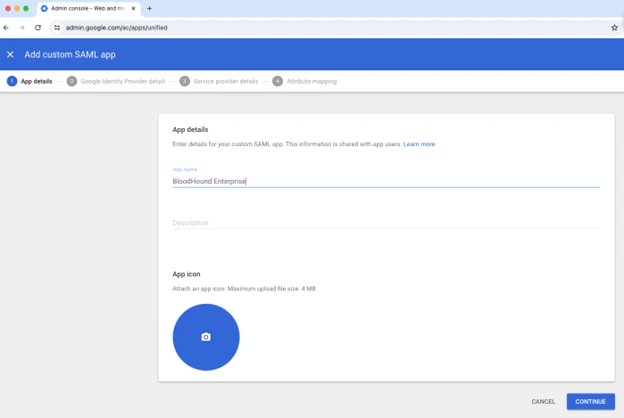The width and height of the screenshot is (624, 418).
Task: Click the green macOS fullscreen window button
Action: (26, 8)
